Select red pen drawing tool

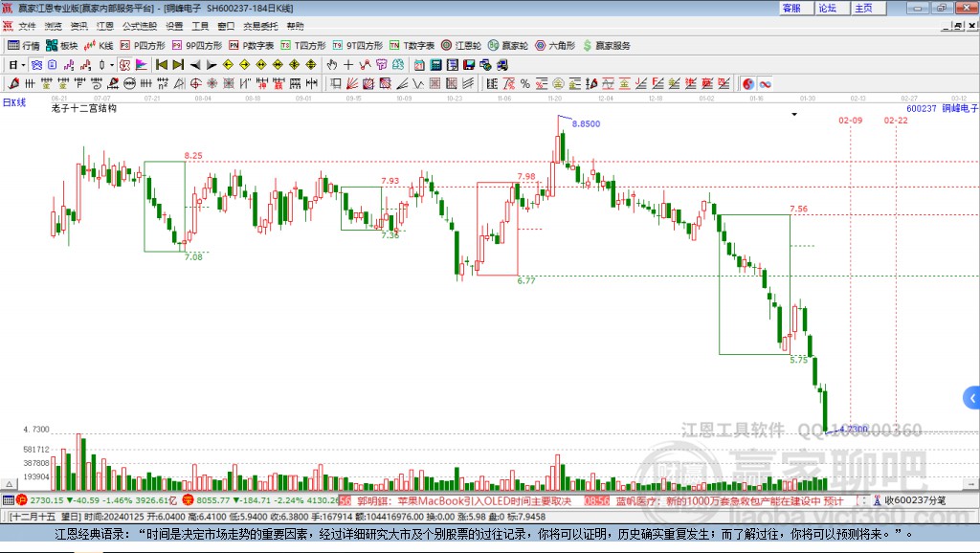pos(13,84)
